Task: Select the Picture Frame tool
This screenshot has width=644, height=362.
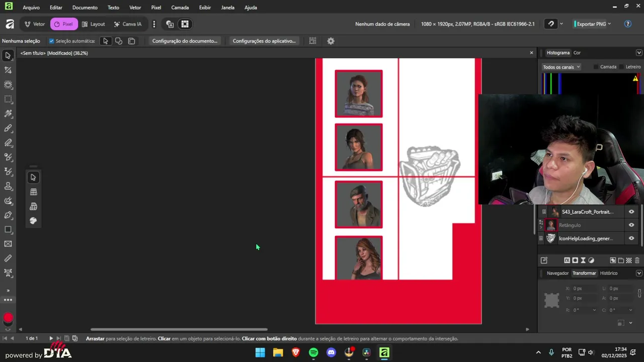Action: (8, 244)
